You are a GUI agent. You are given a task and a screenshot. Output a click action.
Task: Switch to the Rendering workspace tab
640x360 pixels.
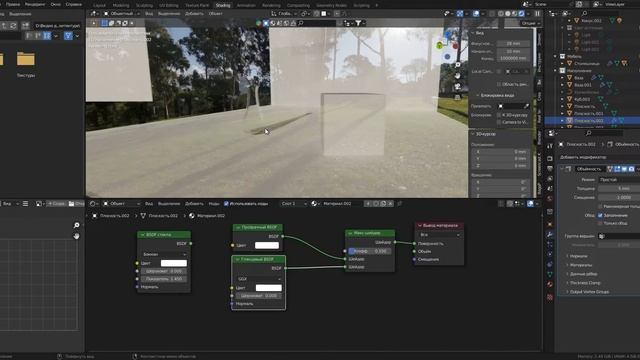[x=271, y=5]
